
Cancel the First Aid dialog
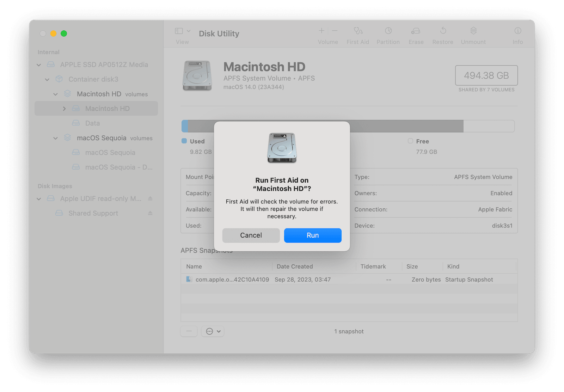pos(251,235)
